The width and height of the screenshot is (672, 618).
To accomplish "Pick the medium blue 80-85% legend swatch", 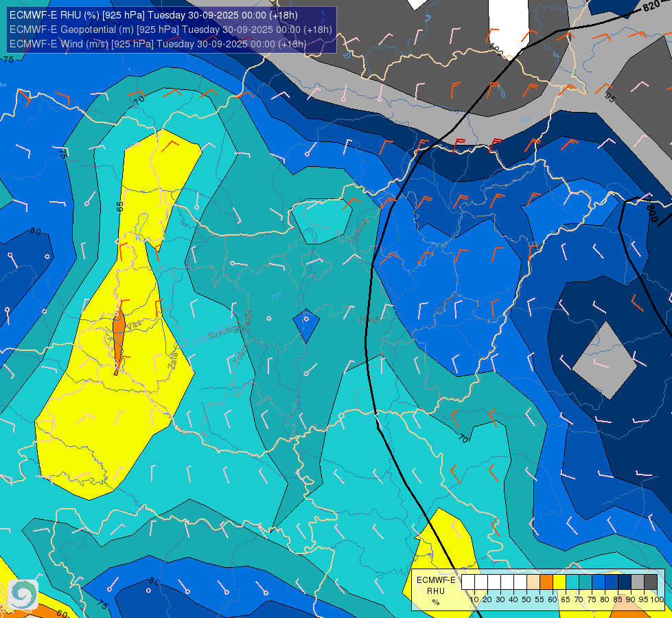I will tap(612, 582).
